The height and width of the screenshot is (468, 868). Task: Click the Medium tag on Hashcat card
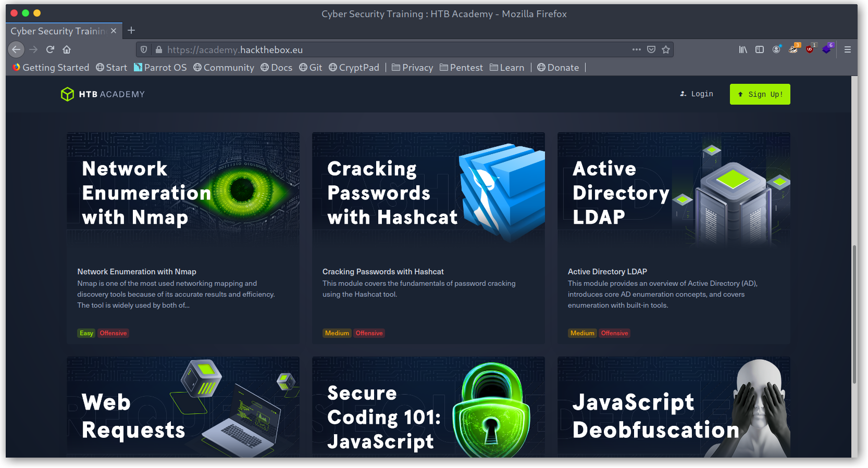click(x=337, y=333)
